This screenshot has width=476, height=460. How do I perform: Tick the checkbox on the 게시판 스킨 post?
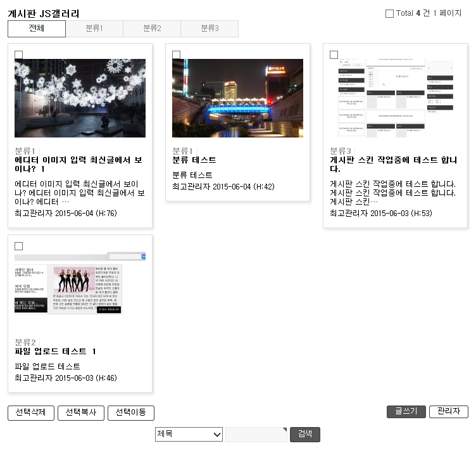click(x=334, y=55)
